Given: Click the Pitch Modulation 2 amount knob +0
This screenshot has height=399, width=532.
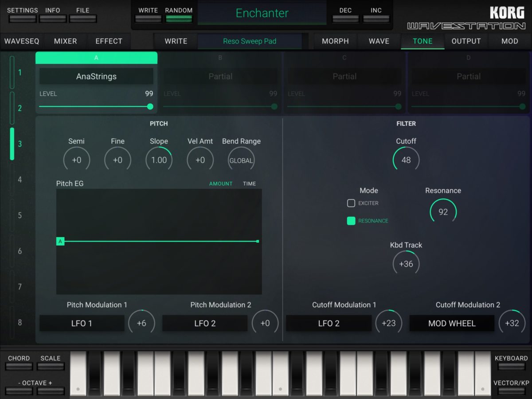Looking at the screenshot, I should (x=265, y=323).
